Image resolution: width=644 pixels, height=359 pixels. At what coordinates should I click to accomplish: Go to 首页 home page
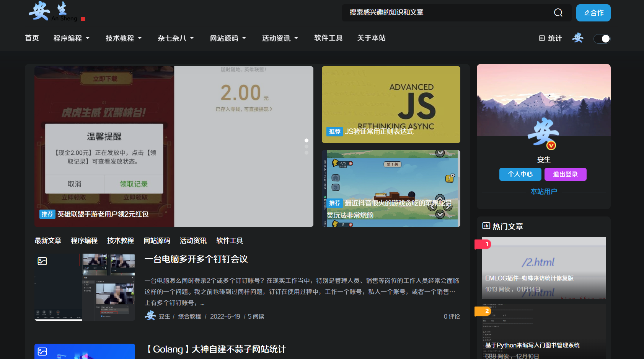pos(32,38)
